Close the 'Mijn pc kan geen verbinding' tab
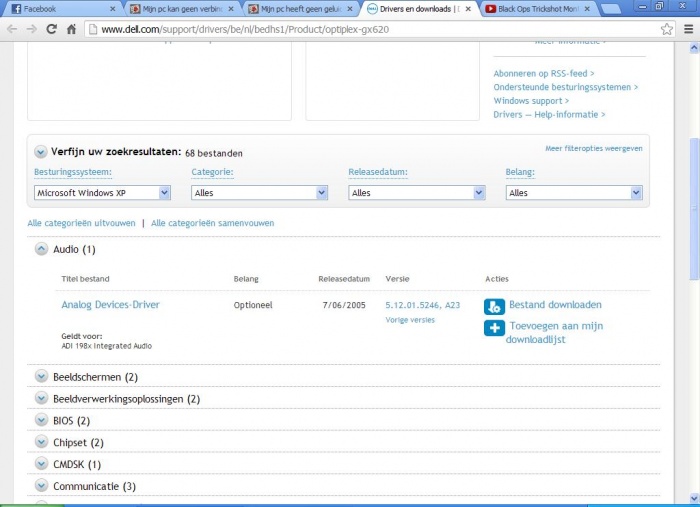 231,8
